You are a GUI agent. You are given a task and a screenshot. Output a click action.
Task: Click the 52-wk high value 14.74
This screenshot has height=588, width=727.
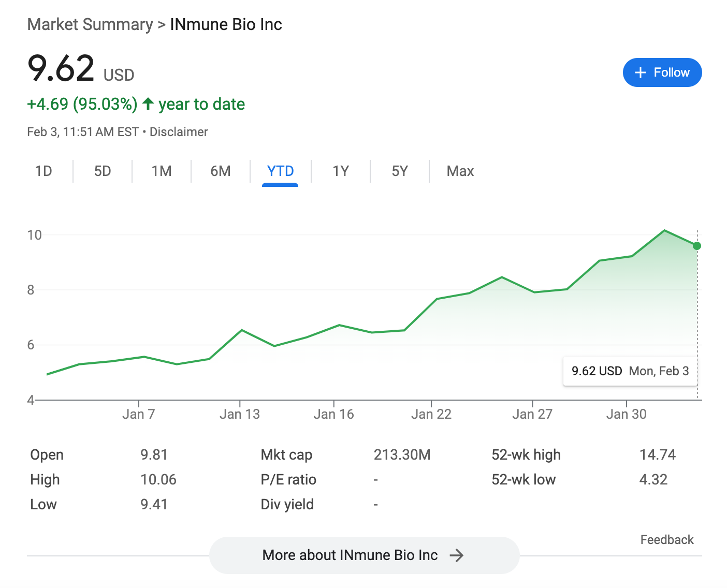tap(658, 454)
